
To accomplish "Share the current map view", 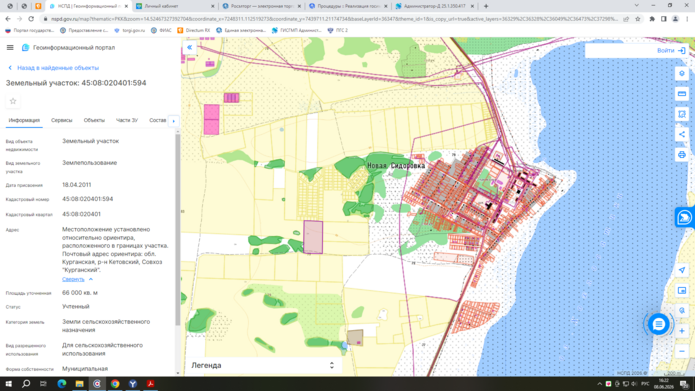I will (x=682, y=134).
